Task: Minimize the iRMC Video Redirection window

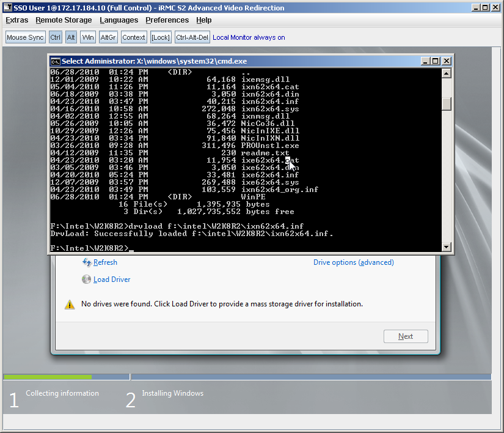Action: pos(476,7)
